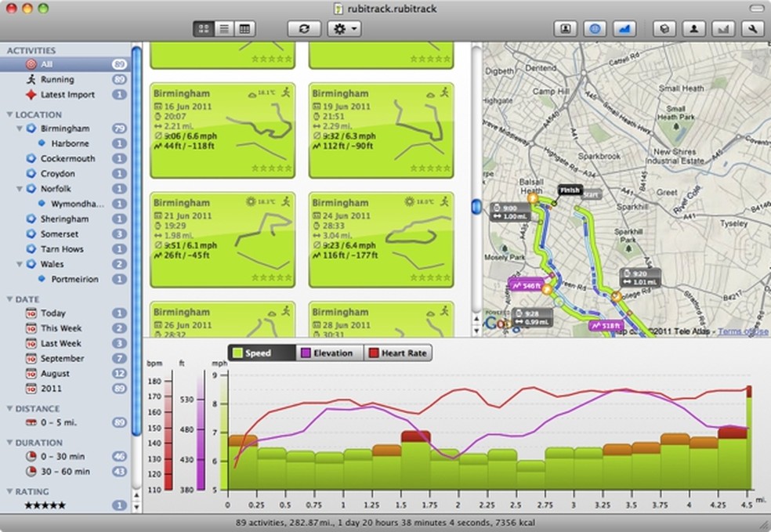Toggle the activity card panel button
The height and width of the screenshot is (532, 771).
tap(565, 29)
